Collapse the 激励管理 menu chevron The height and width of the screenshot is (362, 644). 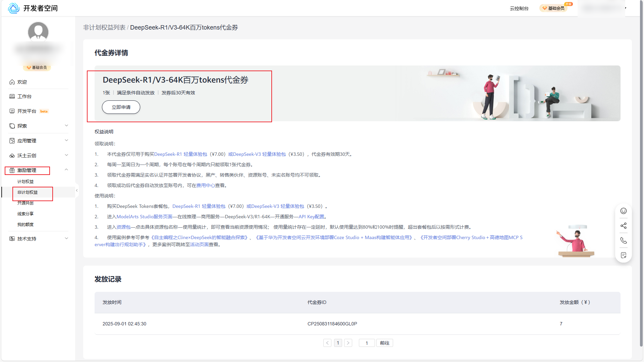point(66,170)
